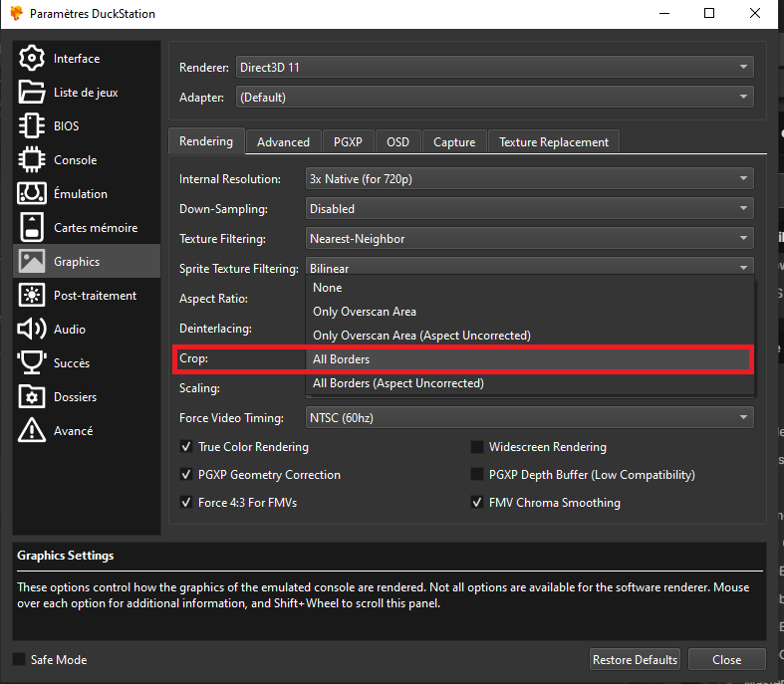Open the Texture Replacement tab

pos(554,142)
